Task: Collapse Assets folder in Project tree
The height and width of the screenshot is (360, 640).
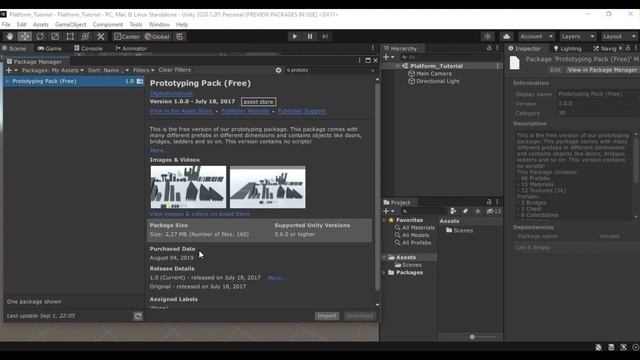Action: tap(384, 258)
